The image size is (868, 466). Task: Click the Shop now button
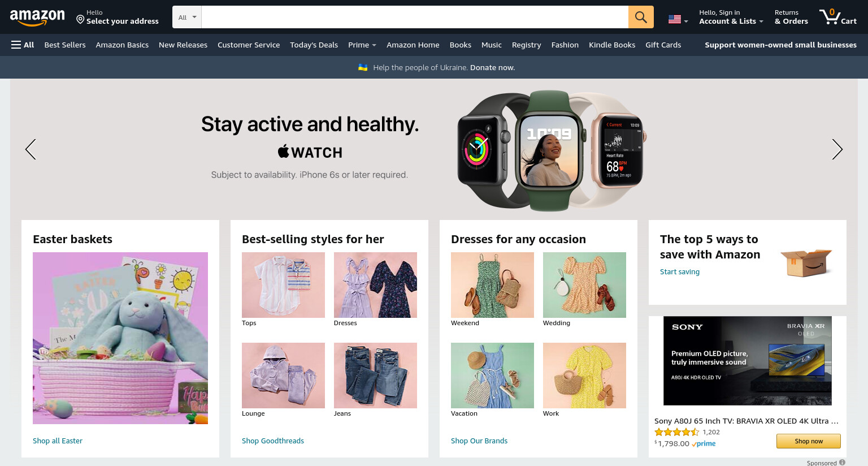(809, 441)
